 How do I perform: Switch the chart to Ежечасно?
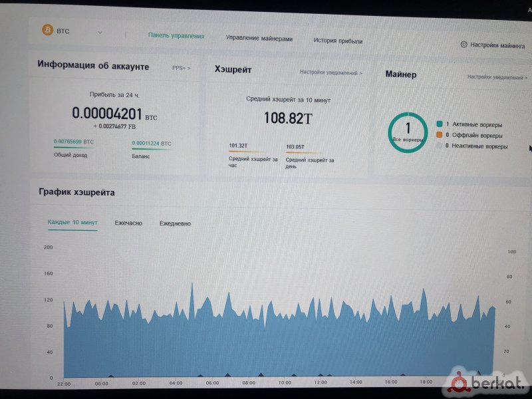click(x=128, y=223)
